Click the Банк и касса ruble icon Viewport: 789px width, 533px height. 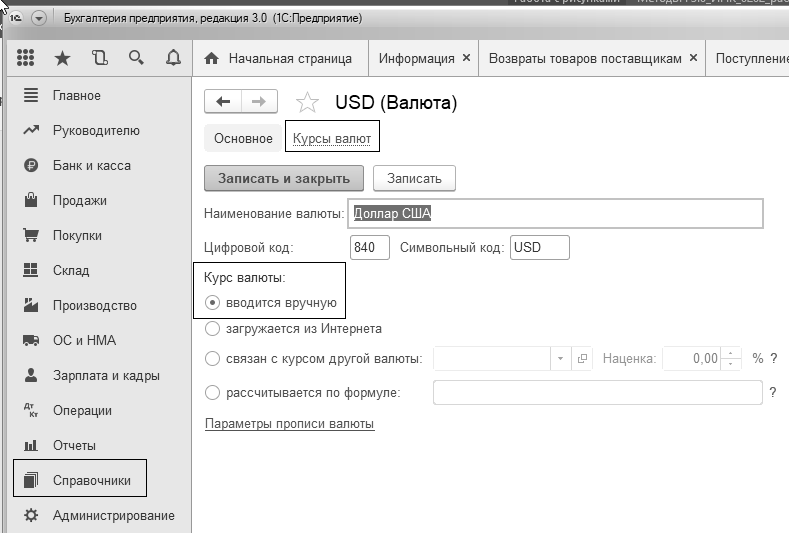31,165
